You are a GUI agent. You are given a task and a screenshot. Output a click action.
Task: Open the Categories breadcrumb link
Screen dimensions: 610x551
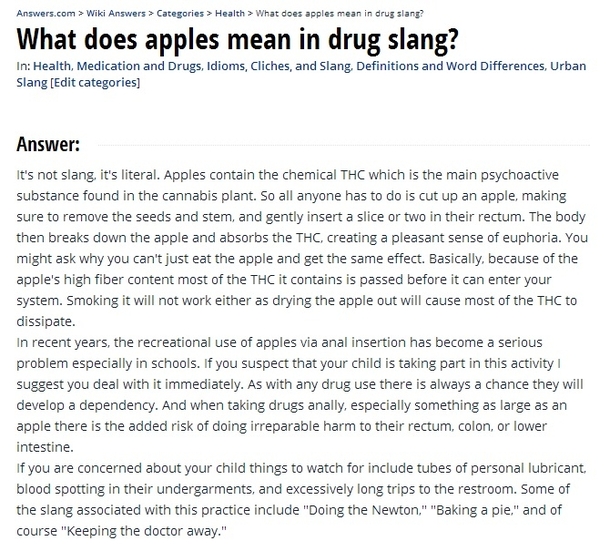click(x=180, y=13)
